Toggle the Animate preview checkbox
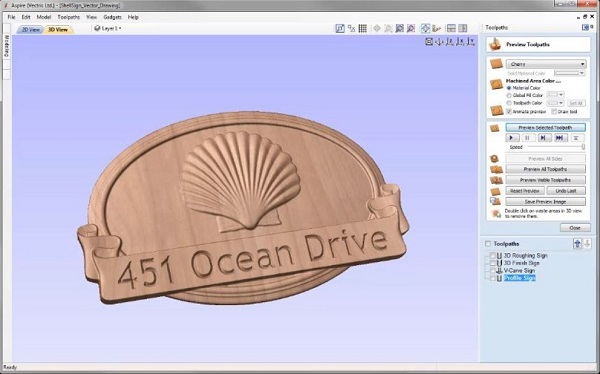600x374 pixels. coord(509,111)
